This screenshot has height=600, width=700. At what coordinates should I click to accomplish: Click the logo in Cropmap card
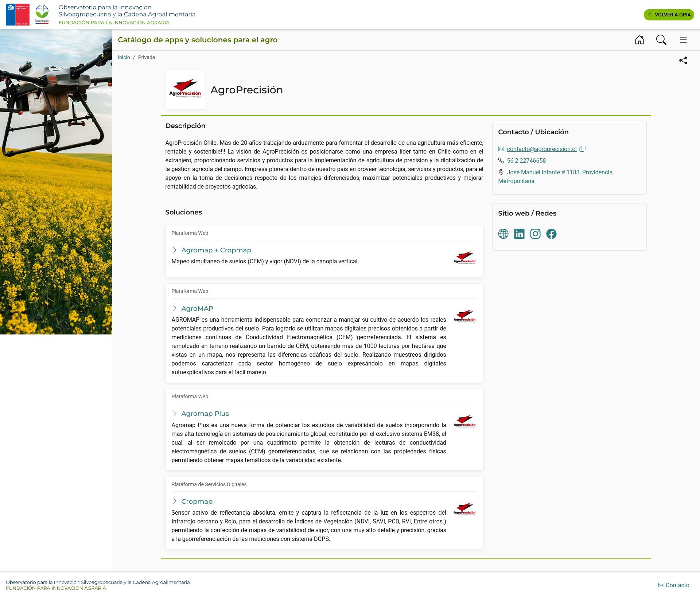464,509
